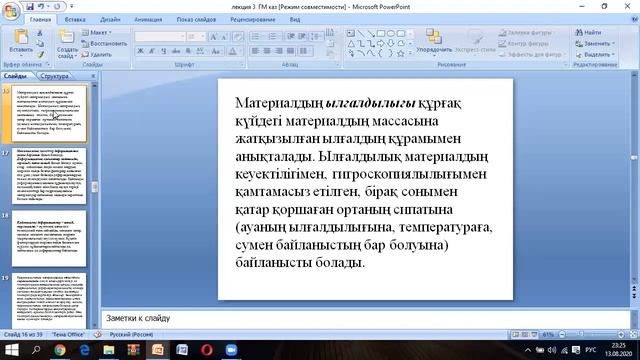Viewport: 640px width, 360px height.
Task: Toggle strikethrough text formatting
Action: point(176,51)
